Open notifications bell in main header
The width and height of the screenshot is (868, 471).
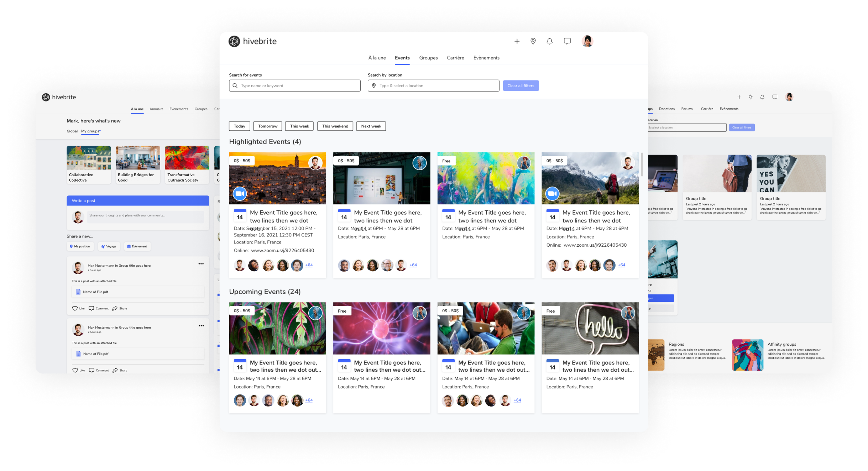550,41
